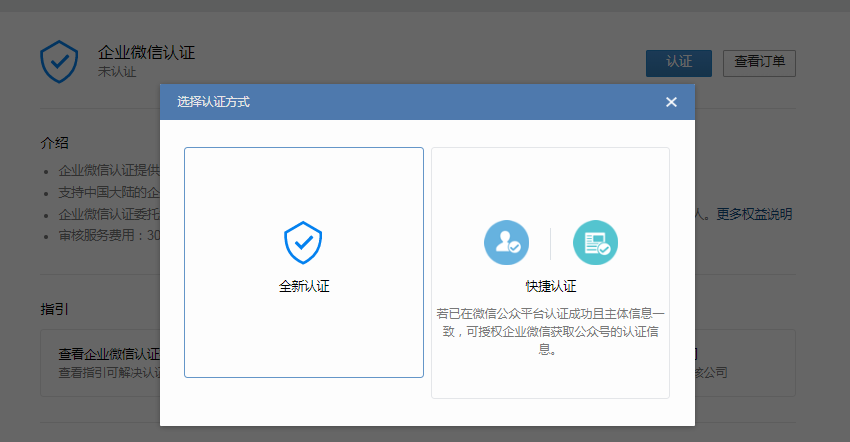This screenshot has height=442, width=850.
Task: Click the 全新认证 label text
Action: 304,286
